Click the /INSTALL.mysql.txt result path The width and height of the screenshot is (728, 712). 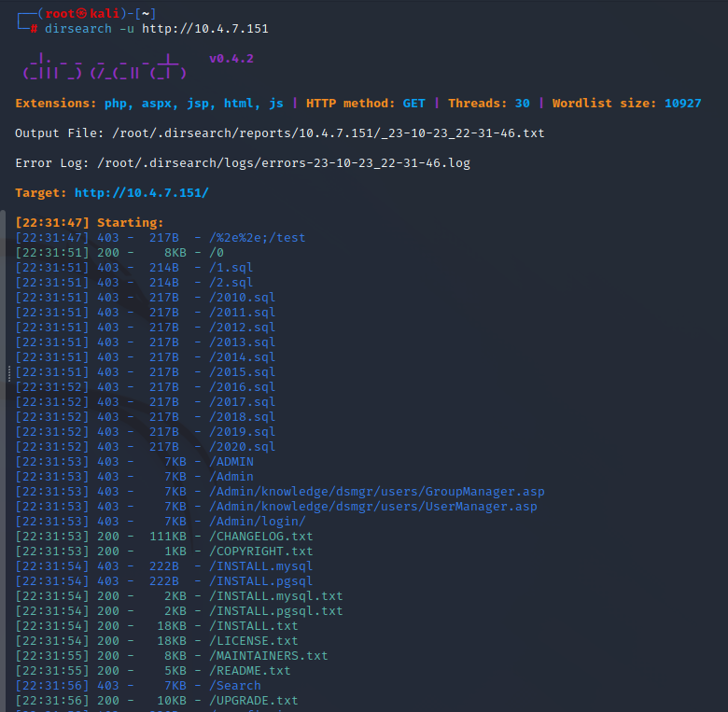(275, 596)
